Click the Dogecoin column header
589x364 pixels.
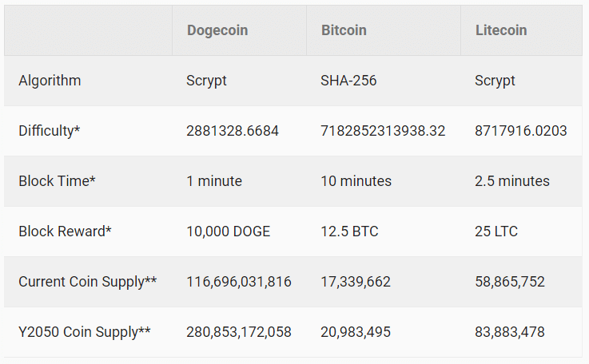(x=217, y=30)
